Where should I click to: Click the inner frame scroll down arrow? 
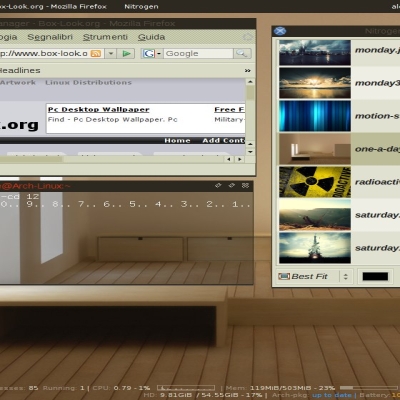250,152
